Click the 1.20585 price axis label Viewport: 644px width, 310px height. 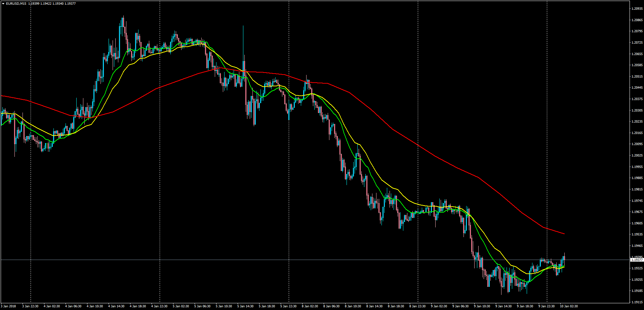click(x=637, y=65)
